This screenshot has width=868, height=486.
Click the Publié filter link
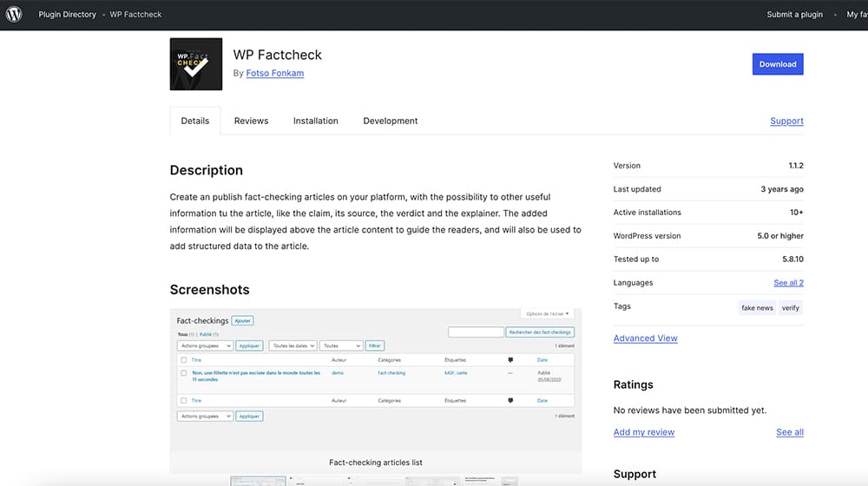[206, 334]
